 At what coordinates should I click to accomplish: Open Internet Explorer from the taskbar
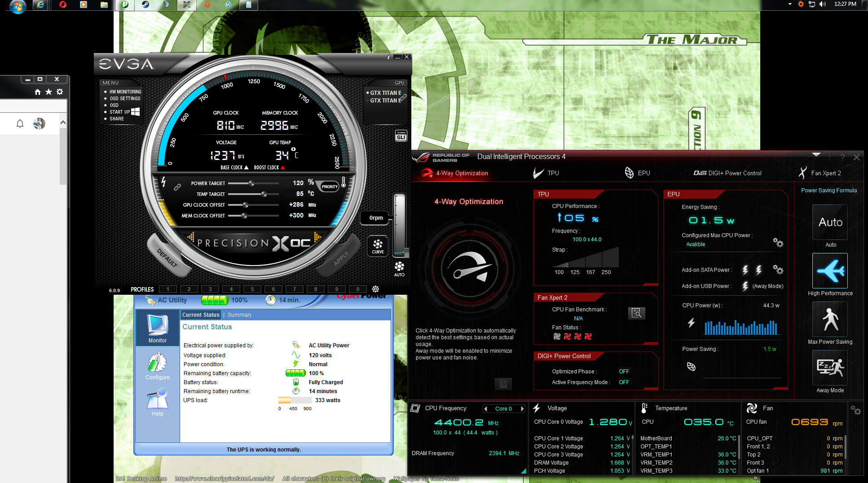(40, 4)
